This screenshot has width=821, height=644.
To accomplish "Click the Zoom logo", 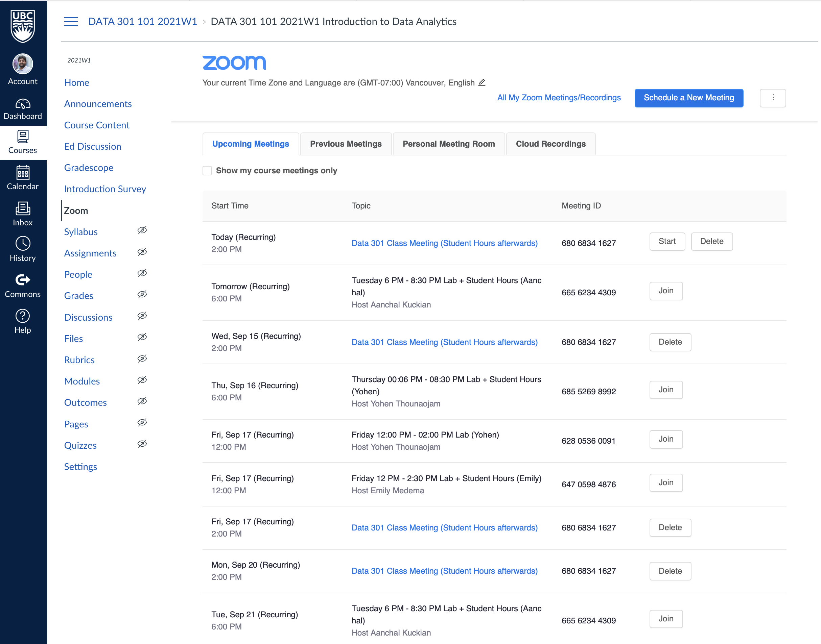I will tap(234, 63).
